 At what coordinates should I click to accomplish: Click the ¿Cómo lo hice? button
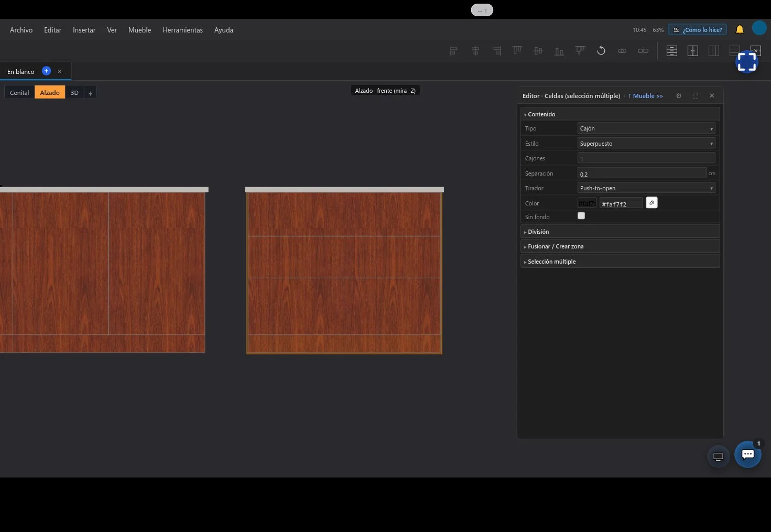click(x=697, y=30)
